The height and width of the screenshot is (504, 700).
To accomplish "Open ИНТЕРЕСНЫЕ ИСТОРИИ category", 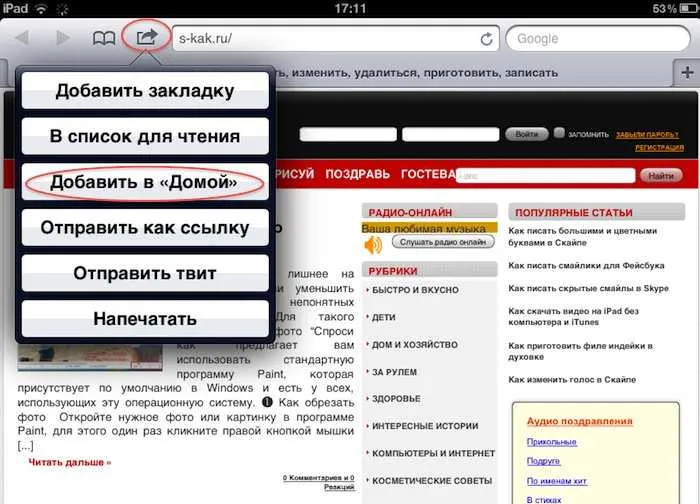I will [425, 426].
